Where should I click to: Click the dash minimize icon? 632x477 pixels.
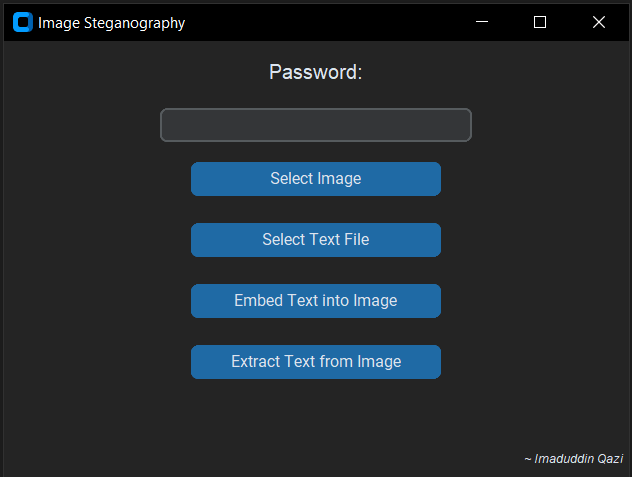(x=482, y=22)
